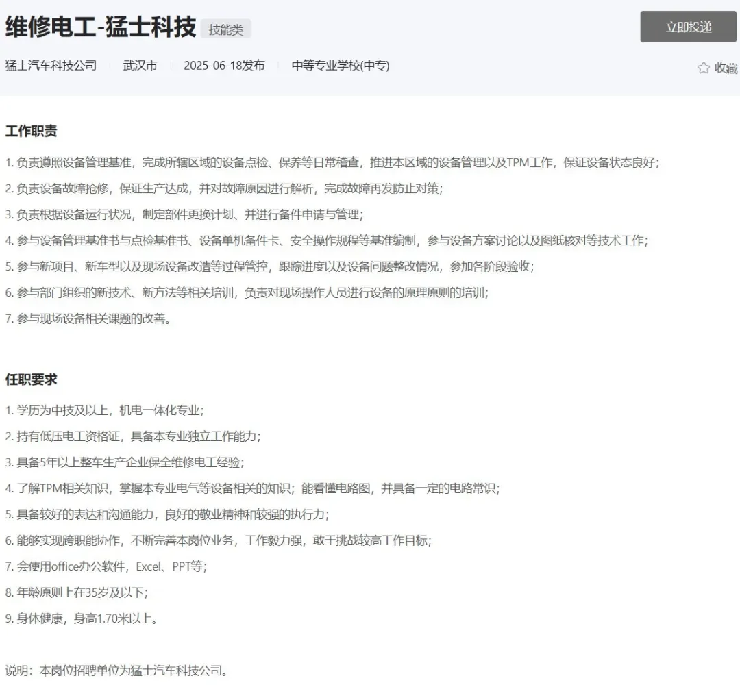Click requirement 8 about 35岁及以下
The image size is (740, 700).
pos(77,592)
